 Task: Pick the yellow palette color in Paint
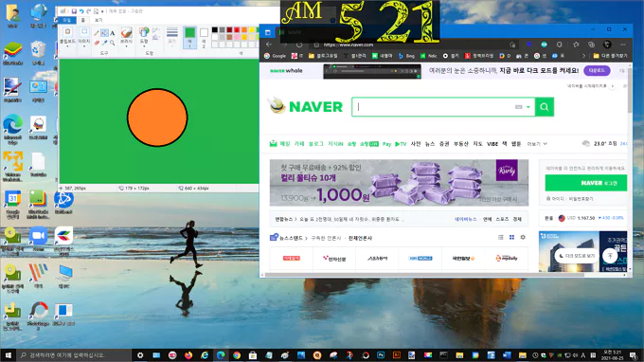click(252, 30)
